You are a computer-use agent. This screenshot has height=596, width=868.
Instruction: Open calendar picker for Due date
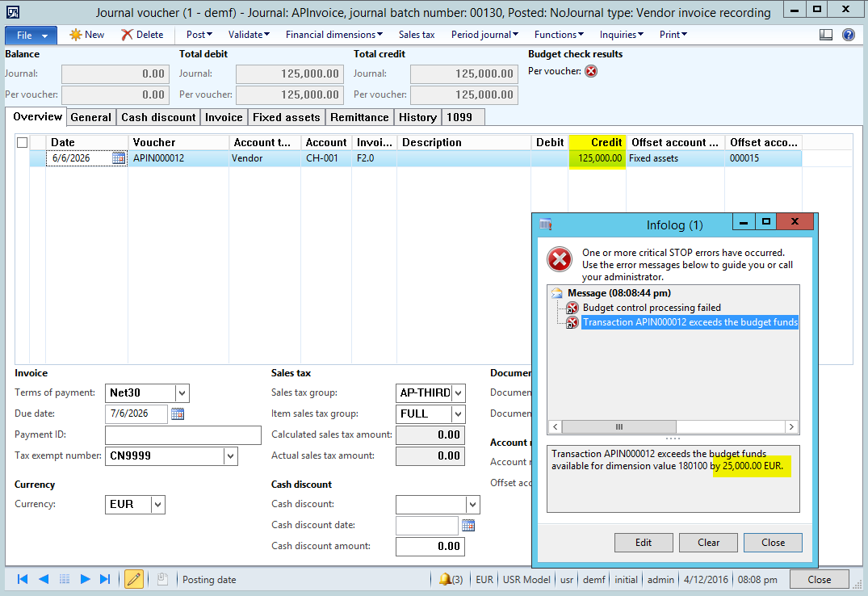(178, 414)
